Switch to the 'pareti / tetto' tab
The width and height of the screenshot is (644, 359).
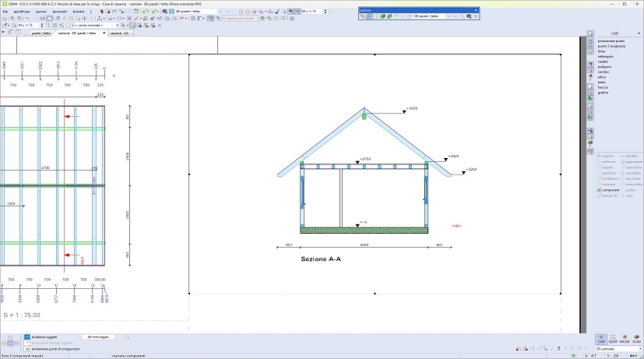click(42, 33)
